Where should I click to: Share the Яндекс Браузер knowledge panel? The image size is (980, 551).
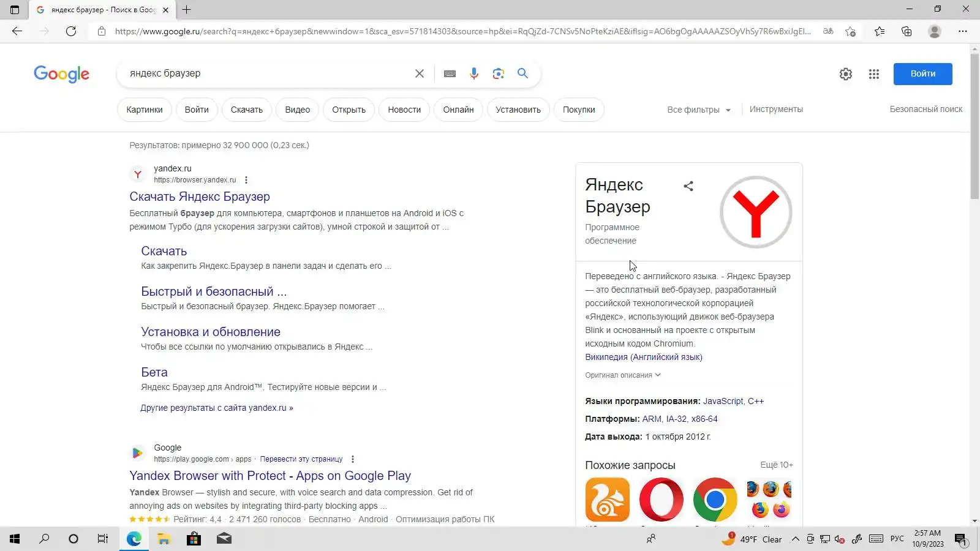[x=688, y=186]
